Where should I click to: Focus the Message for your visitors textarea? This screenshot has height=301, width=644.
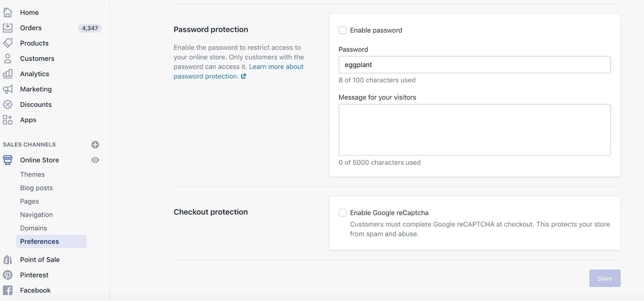474,130
